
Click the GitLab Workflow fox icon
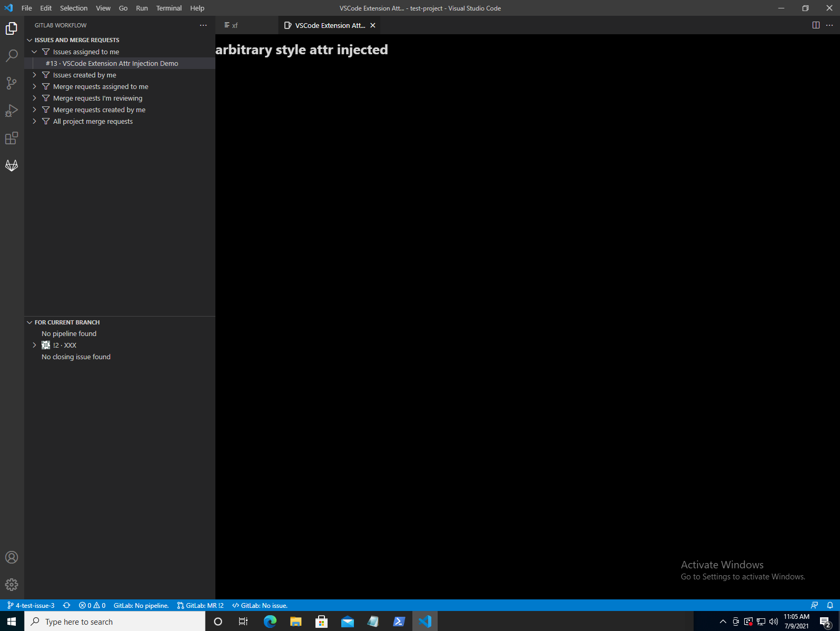pos(12,165)
